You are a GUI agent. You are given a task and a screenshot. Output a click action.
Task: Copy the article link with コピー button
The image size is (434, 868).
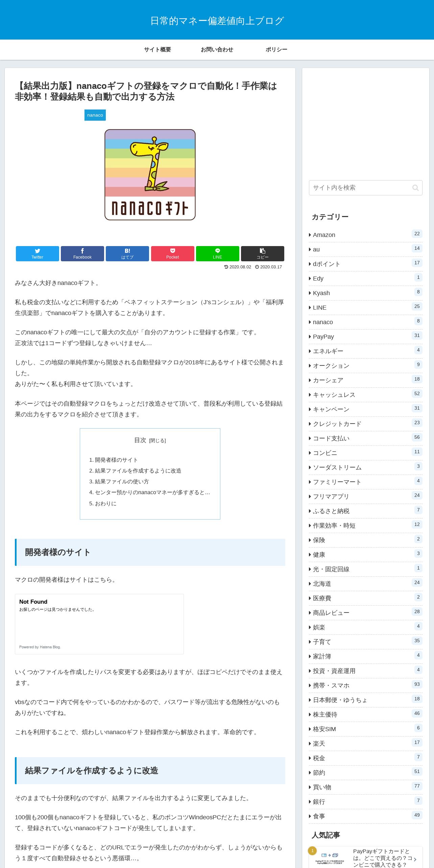pyautogui.click(x=263, y=254)
